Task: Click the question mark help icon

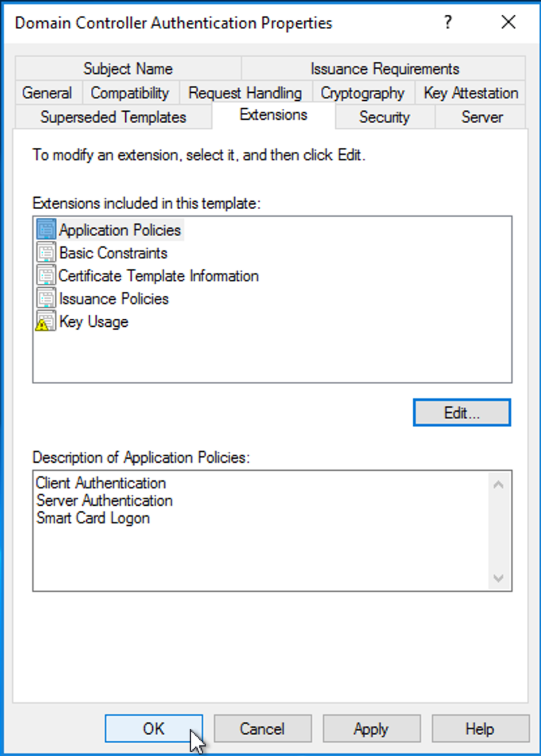Action: (x=448, y=22)
